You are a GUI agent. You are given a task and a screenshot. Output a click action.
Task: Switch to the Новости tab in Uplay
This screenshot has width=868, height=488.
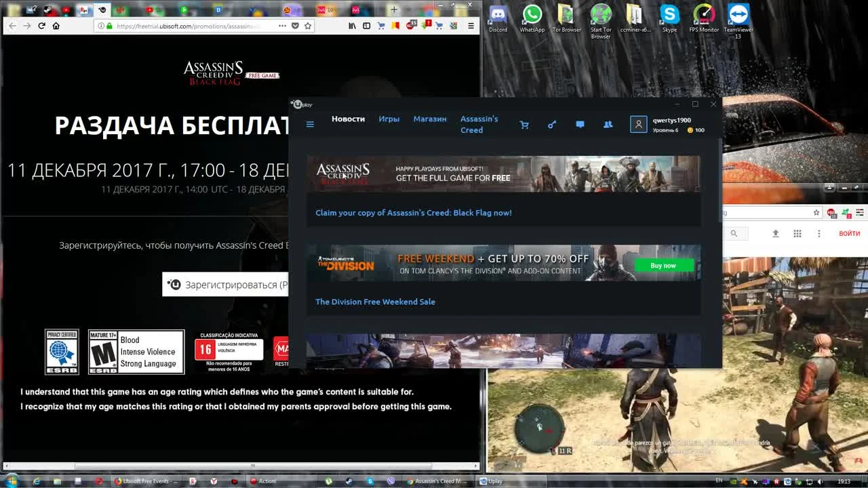tap(348, 119)
